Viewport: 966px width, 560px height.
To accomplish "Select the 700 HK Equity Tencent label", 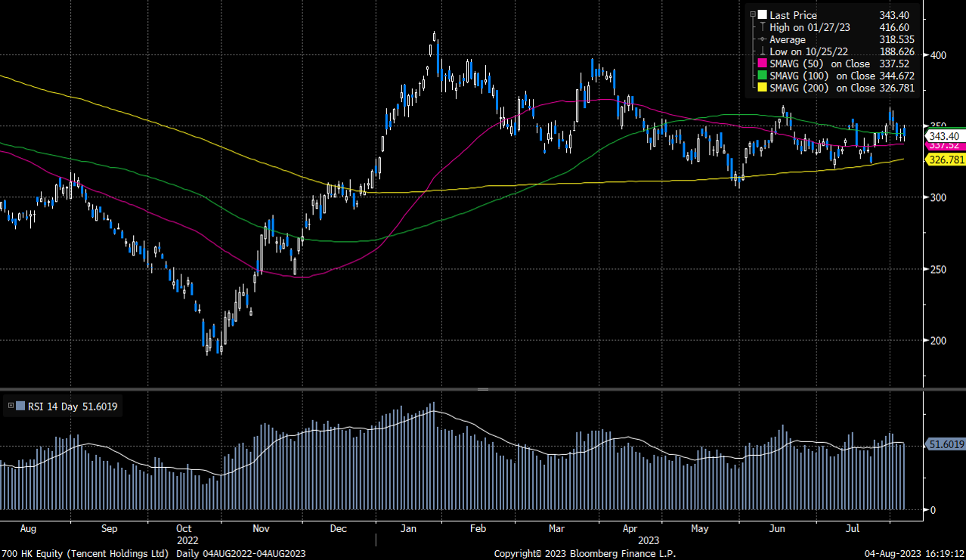I will (85, 552).
